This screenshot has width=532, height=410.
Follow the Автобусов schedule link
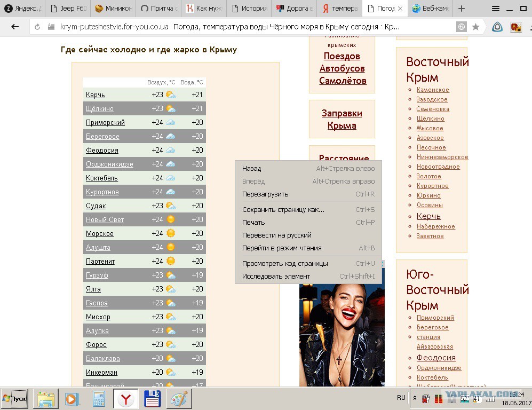click(342, 68)
